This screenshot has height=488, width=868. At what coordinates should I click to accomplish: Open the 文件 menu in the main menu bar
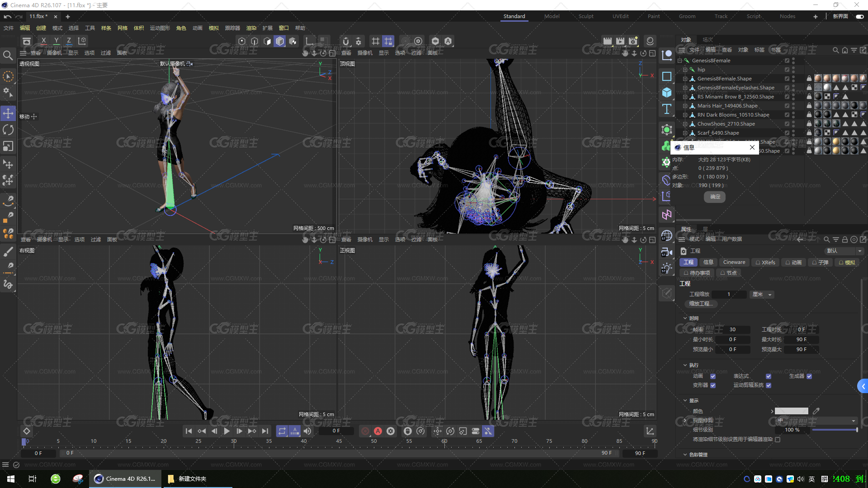coord(9,28)
